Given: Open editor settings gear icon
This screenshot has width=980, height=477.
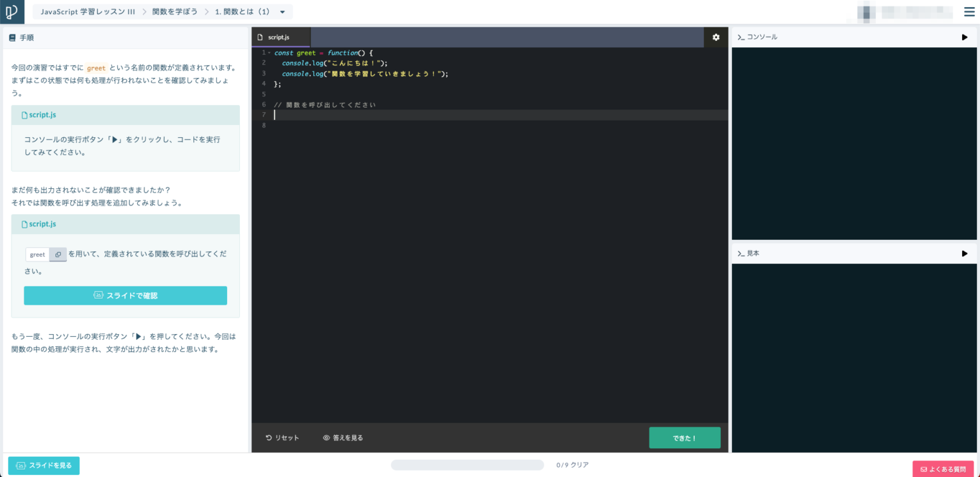Looking at the screenshot, I should click(716, 38).
